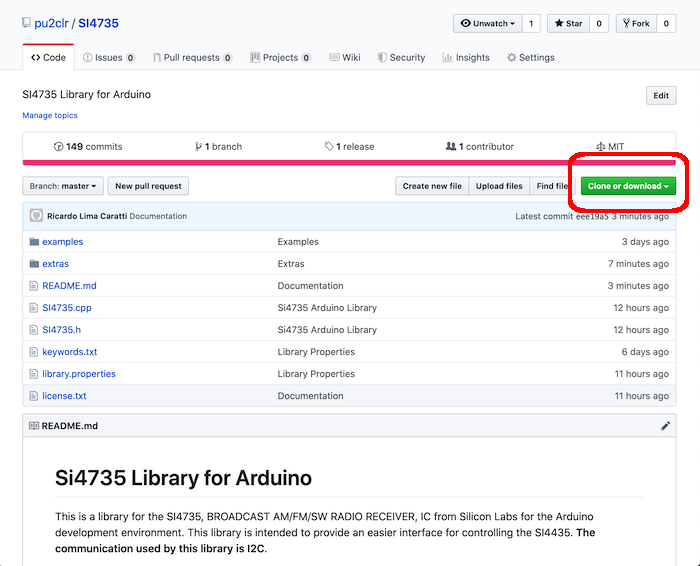Screen dimensions: 700x566
Task: Fork the SI4735 repository
Action: (x=636, y=23)
